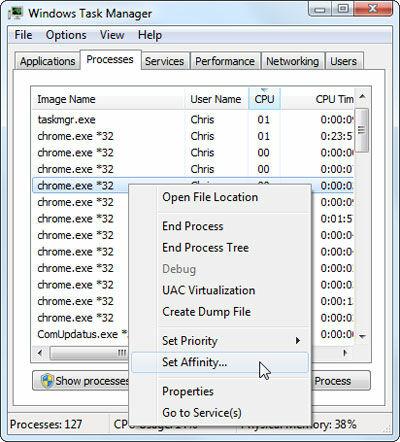This screenshot has width=400, height=442.
Task: Close the Windows Task Manager window
Action: point(373,9)
